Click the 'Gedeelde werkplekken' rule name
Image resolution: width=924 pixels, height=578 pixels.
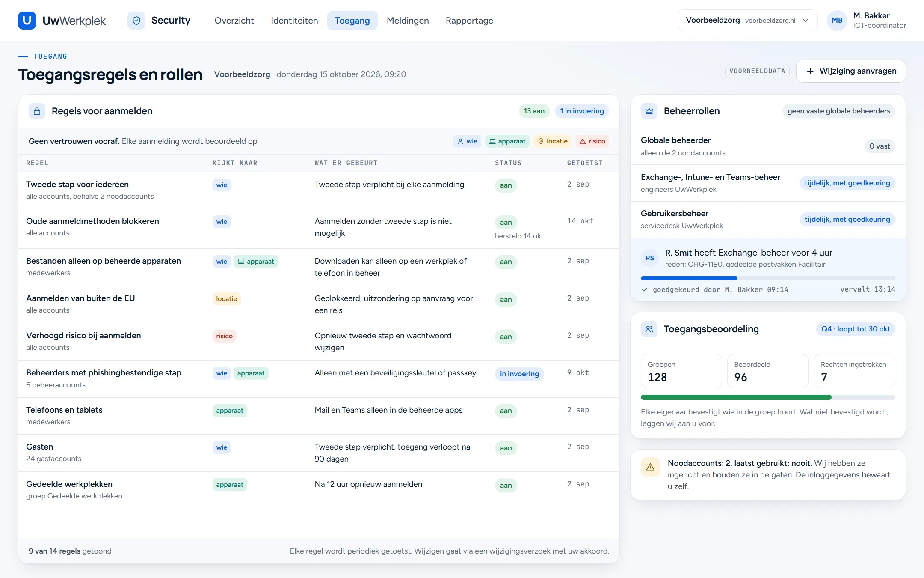click(x=69, y=484)
